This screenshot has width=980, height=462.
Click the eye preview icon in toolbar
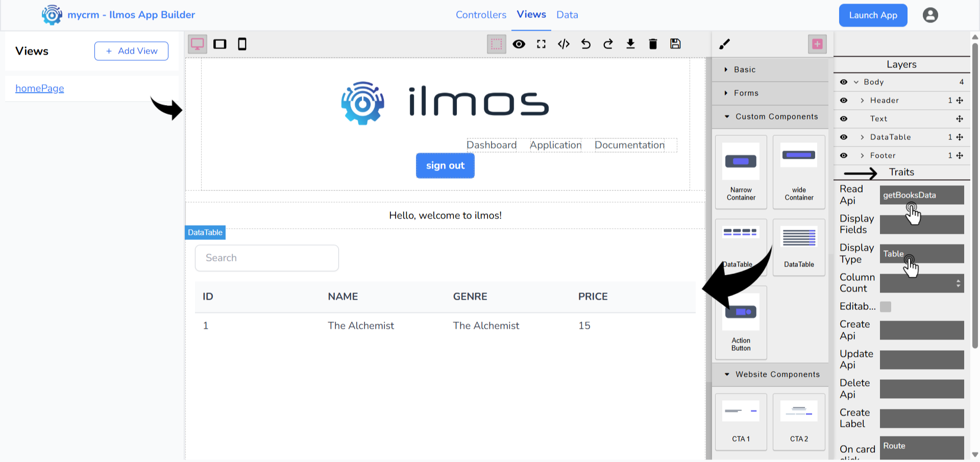click(x=519, y=44)
